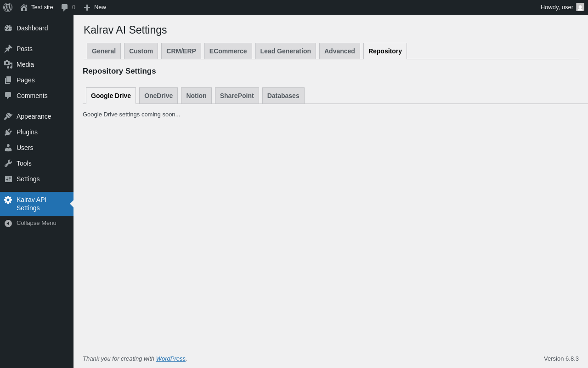Open the SharePoint sub-tab
Viewport: 588px width, 368px height.
237,96
